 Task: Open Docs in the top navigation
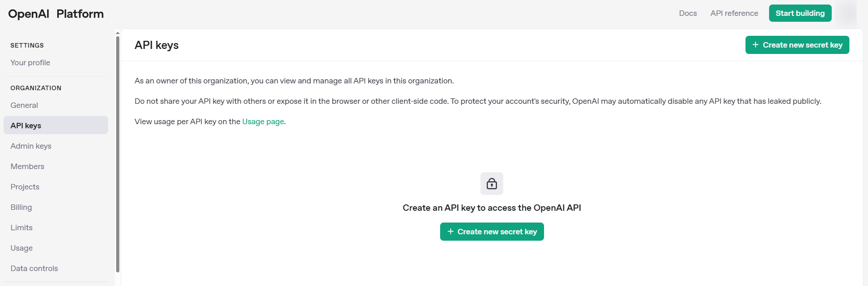tap(688, 13)
